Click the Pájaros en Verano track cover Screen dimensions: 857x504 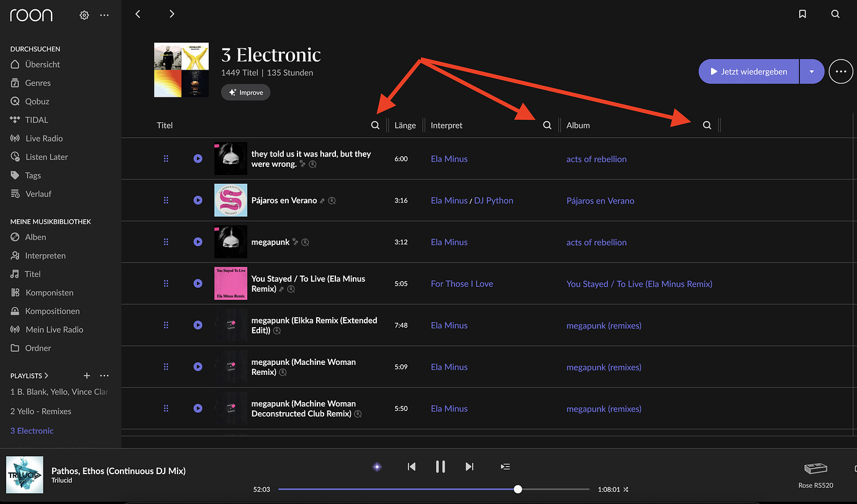click(230, 200)
